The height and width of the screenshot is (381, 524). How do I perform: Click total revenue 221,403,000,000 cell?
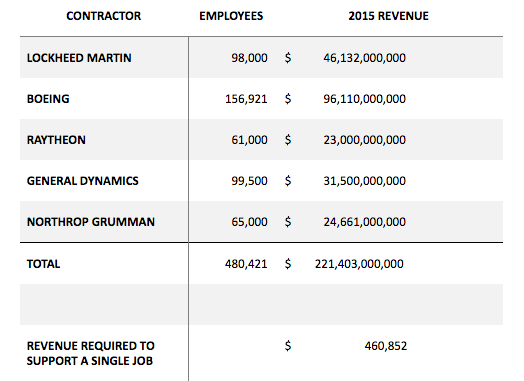pyautogui.click(x=359, y=264)
